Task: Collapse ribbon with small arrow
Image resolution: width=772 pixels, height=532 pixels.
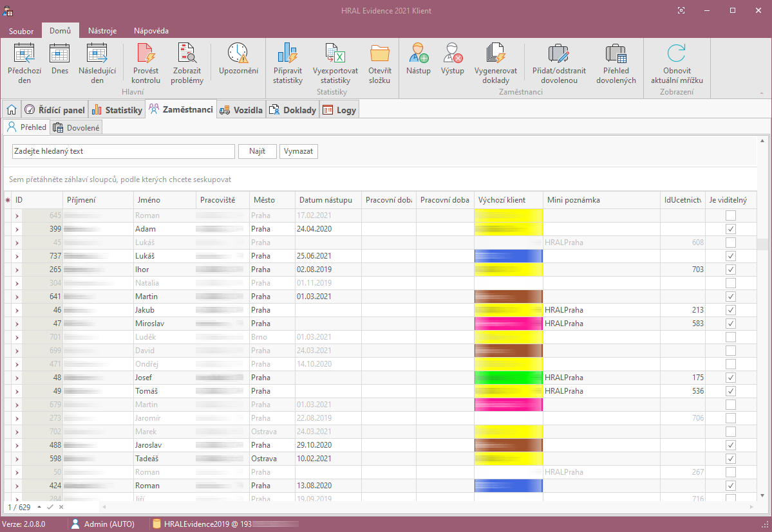Action: point(762,93)
